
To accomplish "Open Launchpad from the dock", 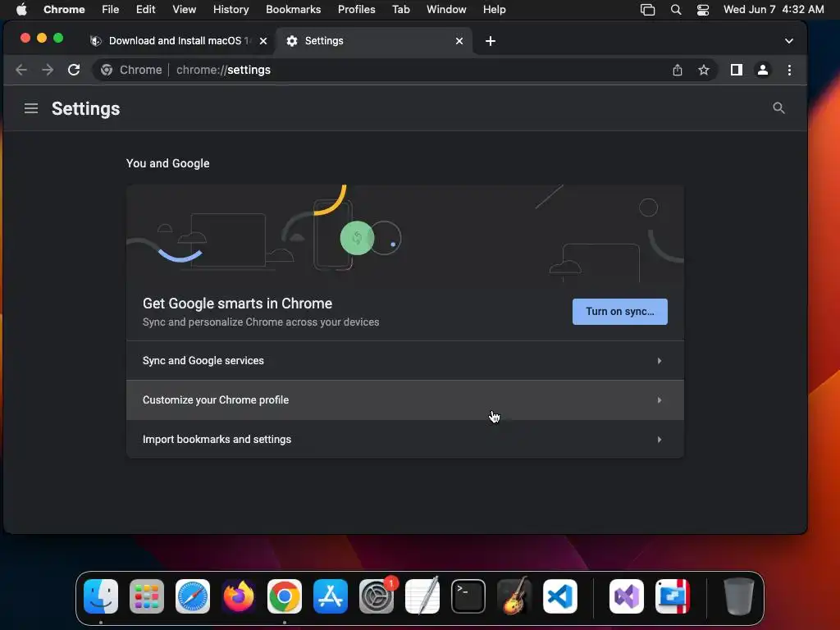I will pyautogui.click(x=147, y=596).
